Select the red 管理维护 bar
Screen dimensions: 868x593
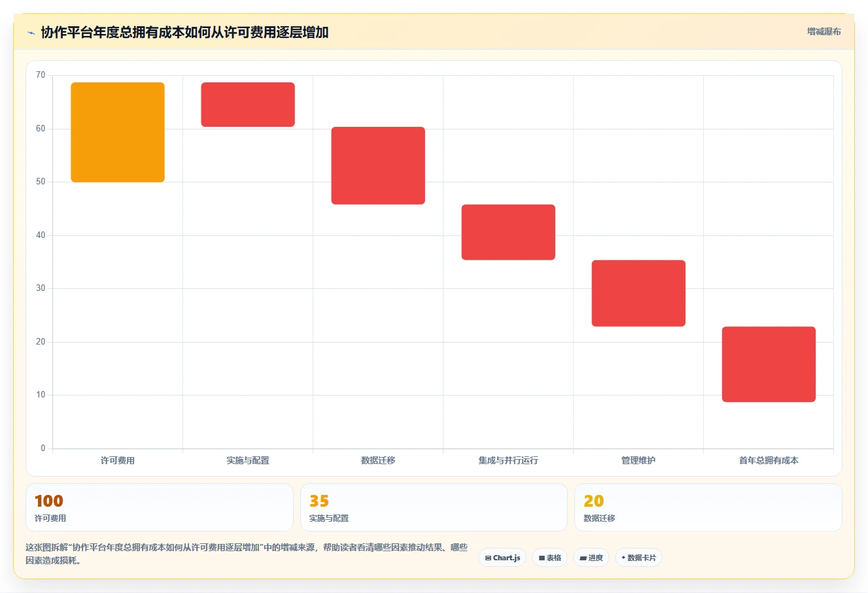coord(638,294)
